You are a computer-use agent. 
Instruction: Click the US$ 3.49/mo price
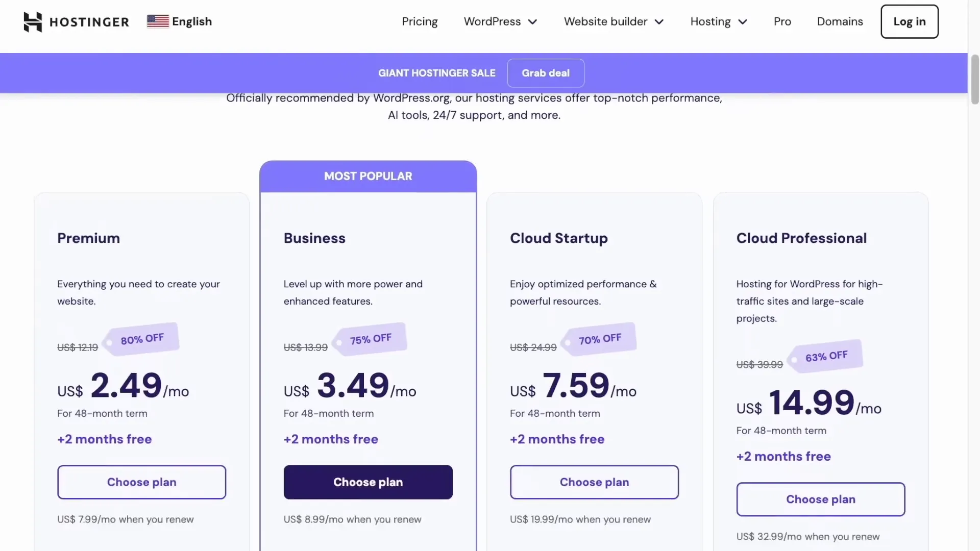(350, 386)
